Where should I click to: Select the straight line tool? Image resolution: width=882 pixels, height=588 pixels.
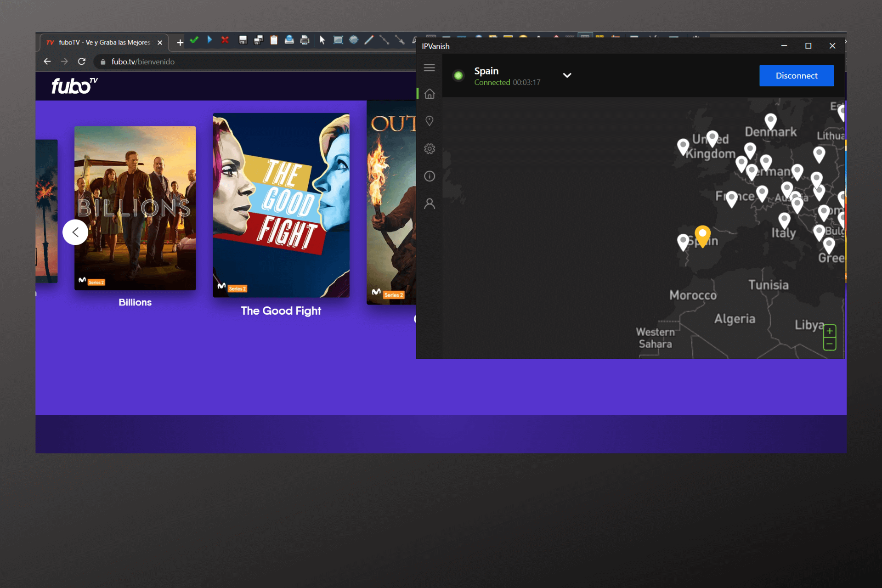point(384,40)
